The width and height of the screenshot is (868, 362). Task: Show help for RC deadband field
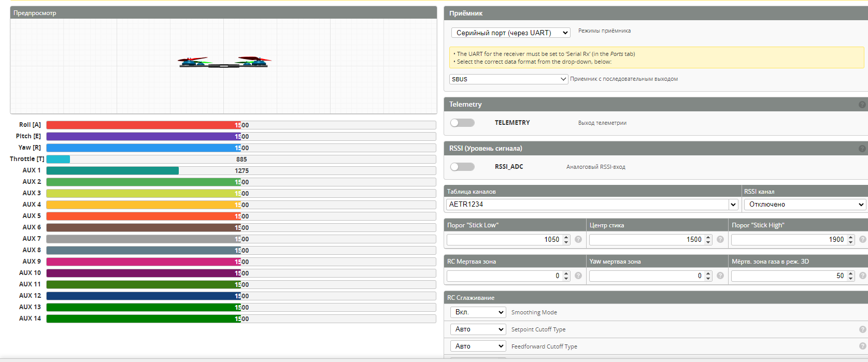(578, 276)
